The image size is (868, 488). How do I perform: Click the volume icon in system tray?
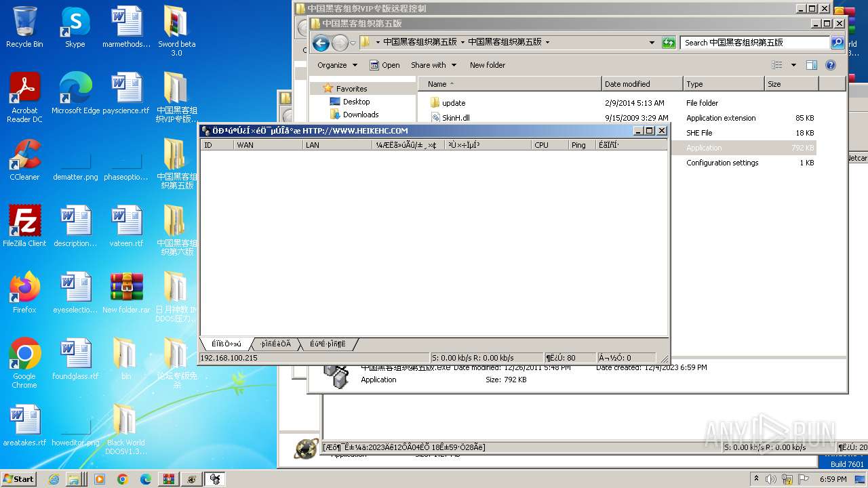pos(771,479)
